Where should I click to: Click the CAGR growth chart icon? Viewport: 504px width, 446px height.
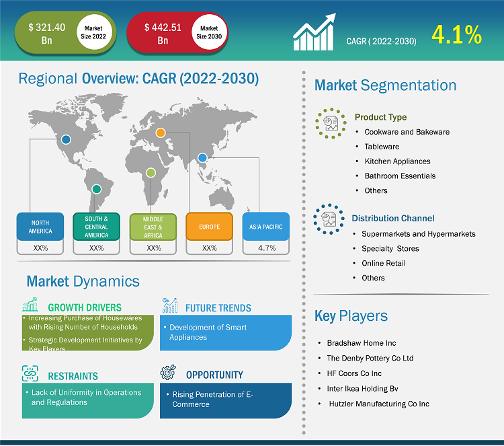click(x=314, y=34)
